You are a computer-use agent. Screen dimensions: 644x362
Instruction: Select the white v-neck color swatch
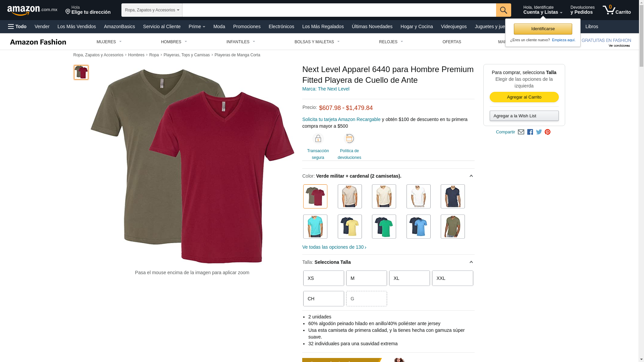419,196
